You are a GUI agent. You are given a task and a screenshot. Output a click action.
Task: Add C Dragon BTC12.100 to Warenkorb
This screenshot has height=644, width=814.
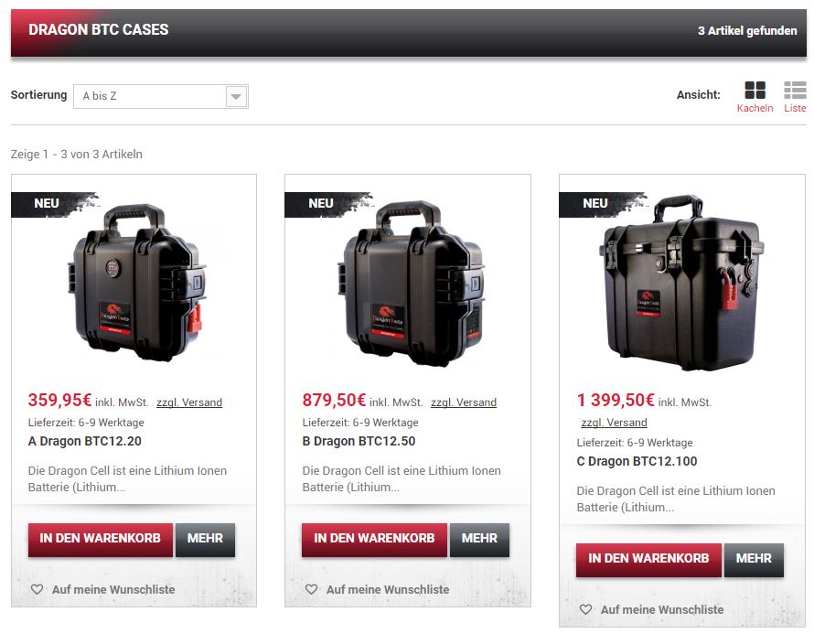coord(648,559)
